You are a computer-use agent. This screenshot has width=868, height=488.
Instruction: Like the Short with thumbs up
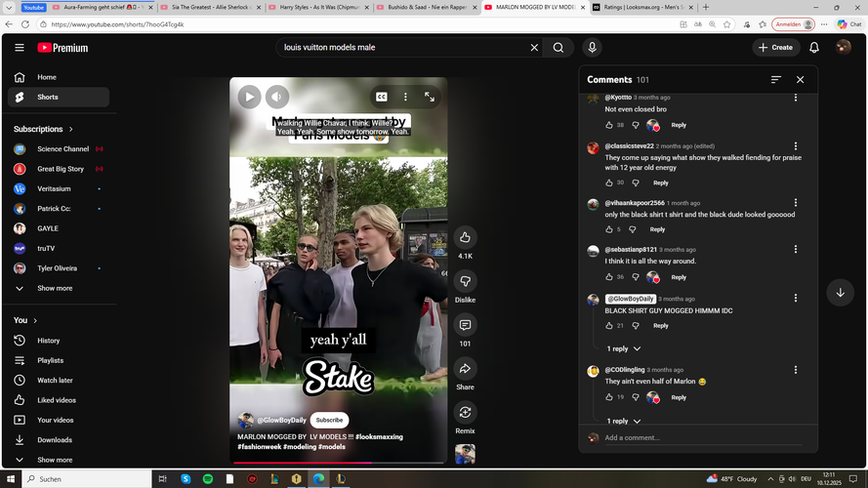coord(465,237)
